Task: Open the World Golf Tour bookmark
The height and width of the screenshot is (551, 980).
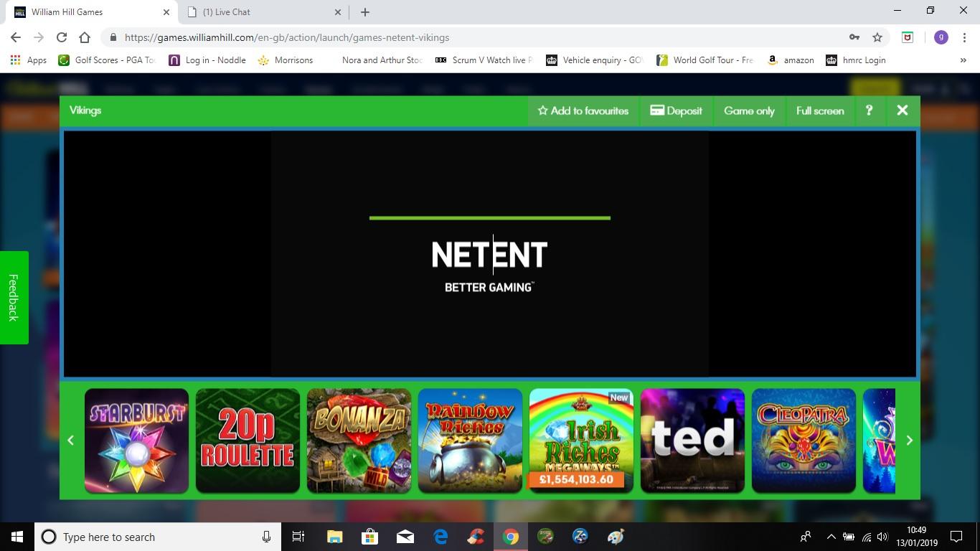Action: 705,60
